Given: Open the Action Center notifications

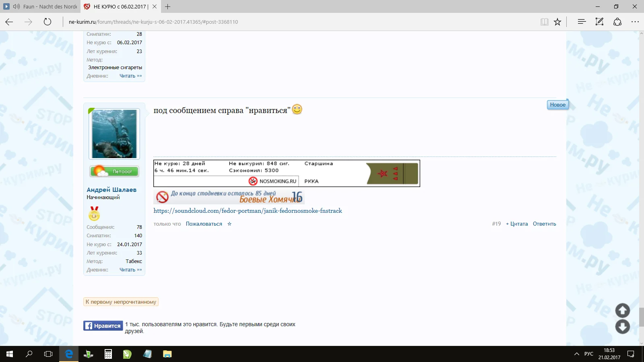Looking at the screenshot, I should [x=631, y=354].
